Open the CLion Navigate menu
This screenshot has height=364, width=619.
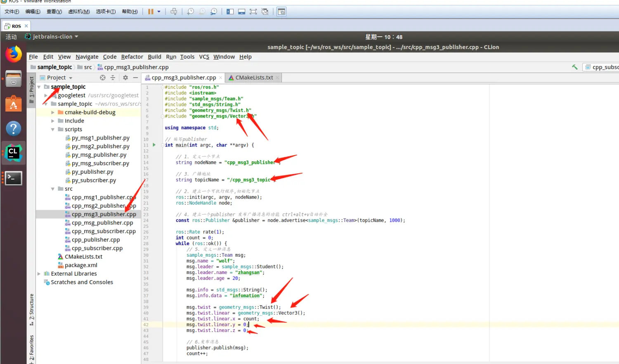pos(87,57)
